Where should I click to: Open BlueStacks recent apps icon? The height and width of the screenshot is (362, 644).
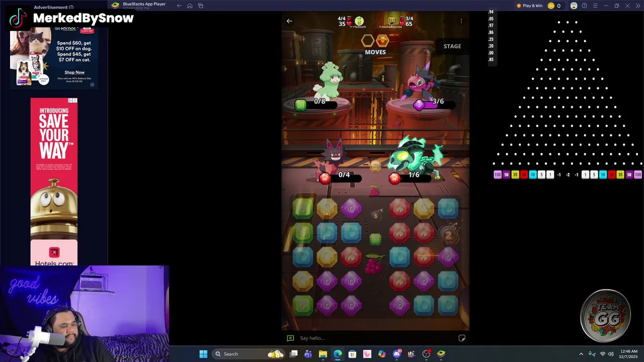[x=200, y=6]
